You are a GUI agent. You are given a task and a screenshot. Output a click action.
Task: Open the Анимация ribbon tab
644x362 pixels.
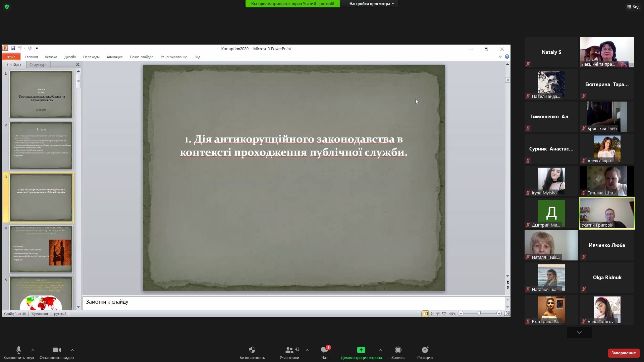pos(114,57)
